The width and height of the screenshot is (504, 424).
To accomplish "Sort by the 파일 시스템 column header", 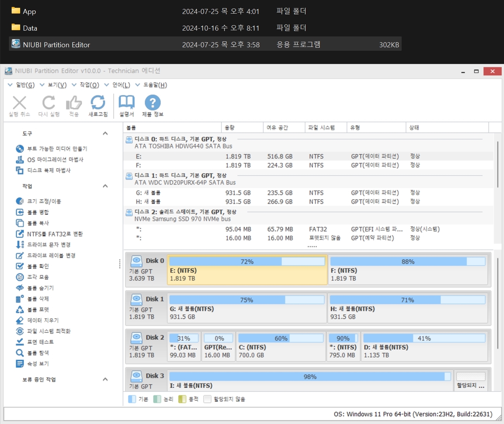I will coord(326,128).
